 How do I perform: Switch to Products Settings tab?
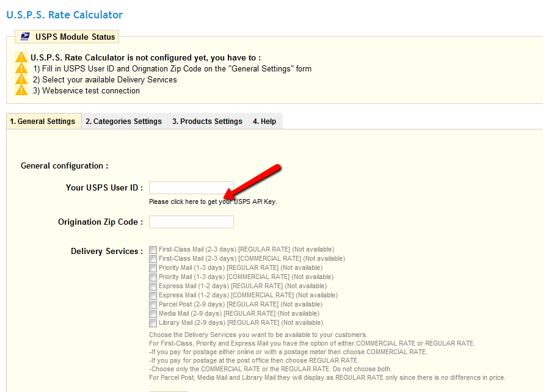click(x=207, y=121)
